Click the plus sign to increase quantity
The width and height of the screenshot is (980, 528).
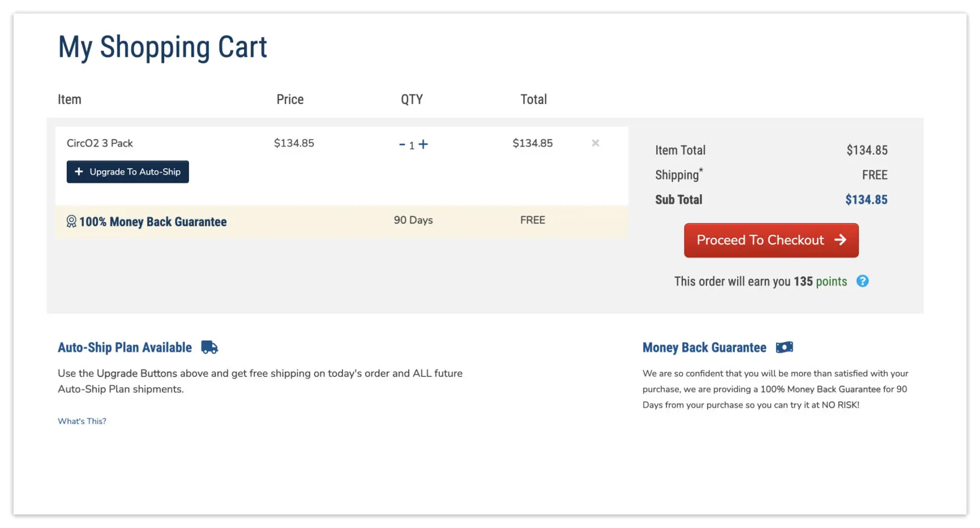point(423,144)
